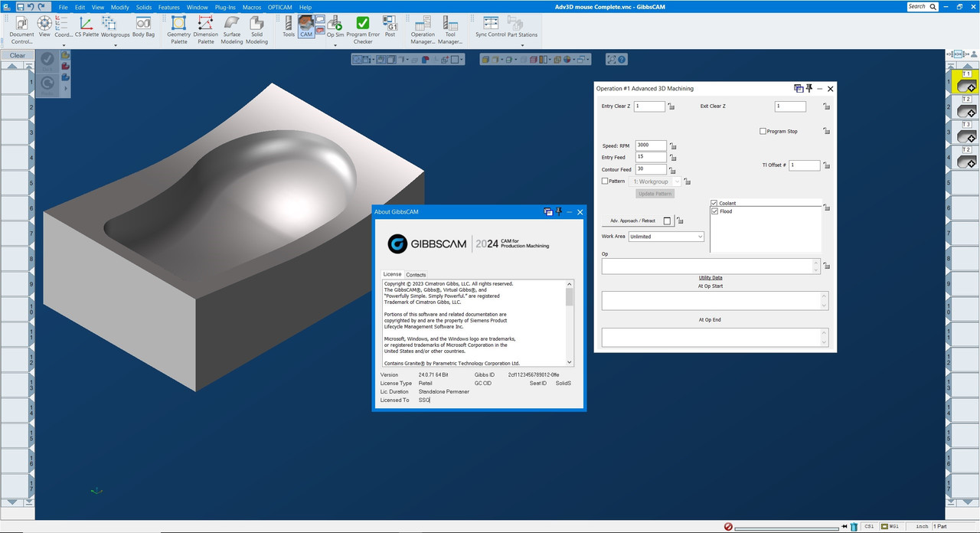The height and width of the screenshot is (533, 980).
Task: Uncheck the Coolant checkbox
Action: 715,203
